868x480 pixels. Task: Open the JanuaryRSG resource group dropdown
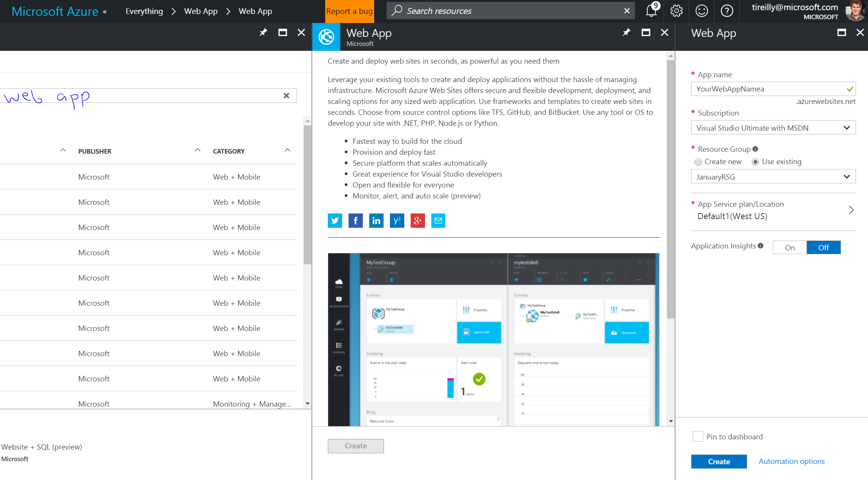[773, 177]
